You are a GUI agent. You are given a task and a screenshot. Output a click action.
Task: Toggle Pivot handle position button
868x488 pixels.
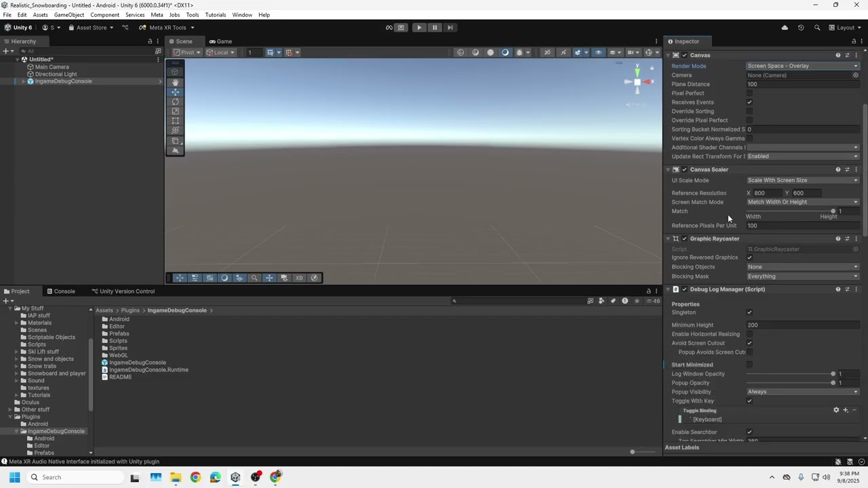tap(187, 52)
